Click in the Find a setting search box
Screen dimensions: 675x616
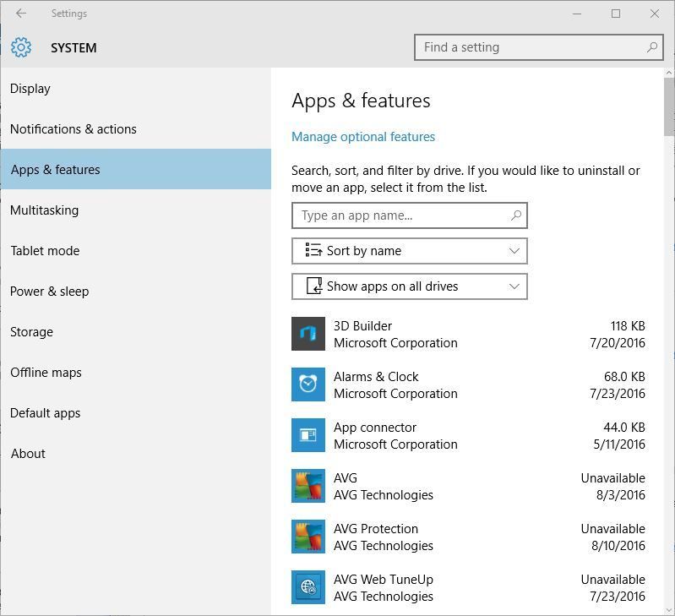(538, 47)
